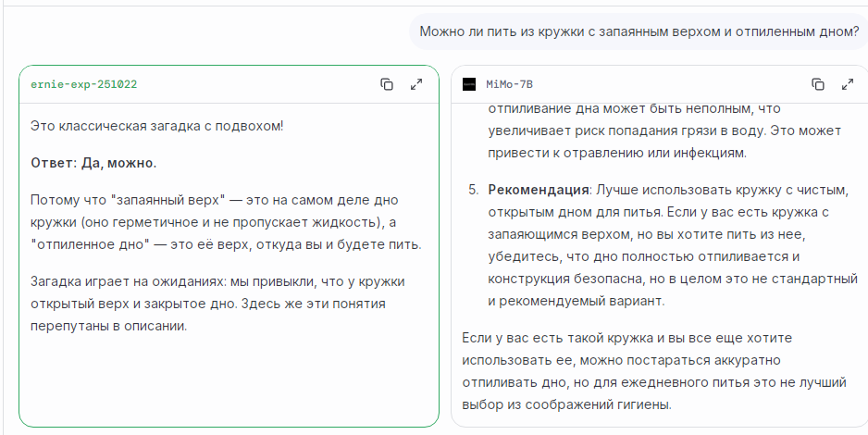Click the paragraph starting 'Потому что "запаянный верх"'
The width and height of the screenshot is (868, 435).
(x=226, y=222)
